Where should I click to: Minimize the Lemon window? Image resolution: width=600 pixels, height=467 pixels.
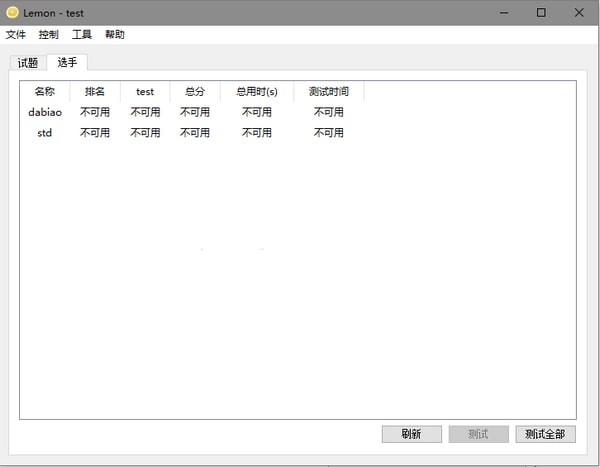pos(504,13)
